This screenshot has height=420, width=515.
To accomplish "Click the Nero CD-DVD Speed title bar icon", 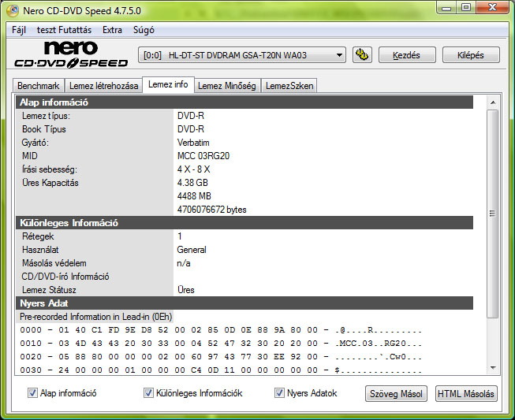I will tap(13, 10).
